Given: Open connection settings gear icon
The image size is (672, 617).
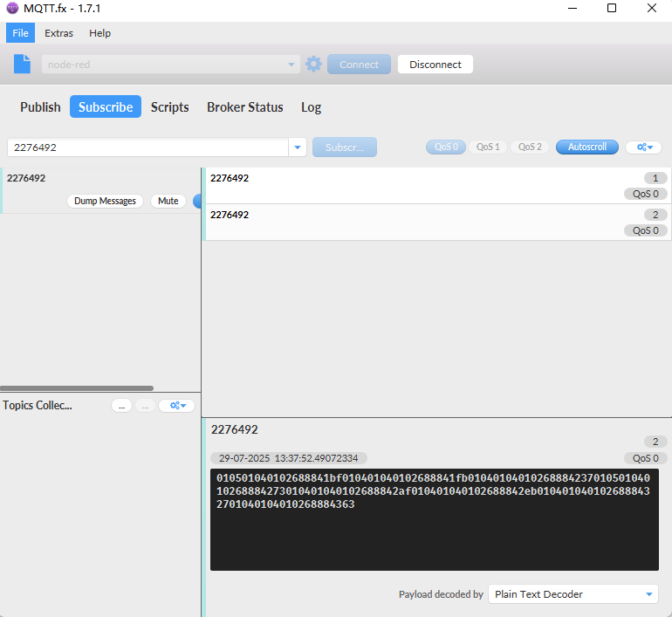Looking at the screenshot, I should pyautogui.click(x=313, y=65).
